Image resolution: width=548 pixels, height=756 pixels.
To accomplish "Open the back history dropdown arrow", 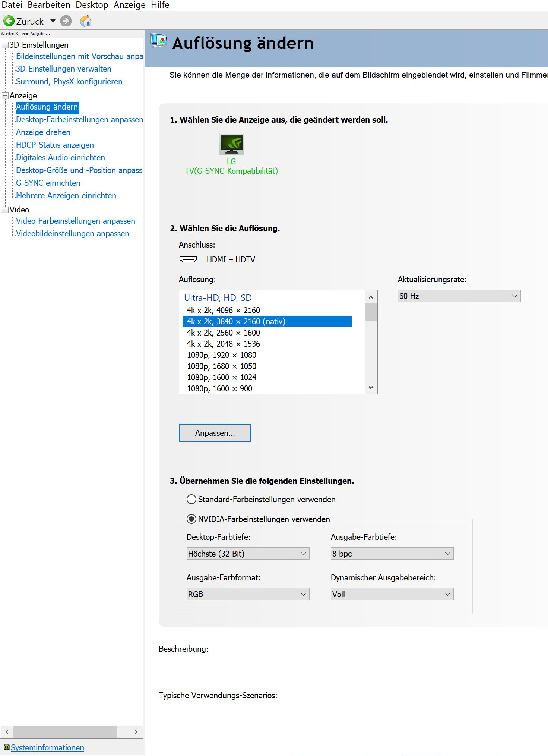I will 53,21.
